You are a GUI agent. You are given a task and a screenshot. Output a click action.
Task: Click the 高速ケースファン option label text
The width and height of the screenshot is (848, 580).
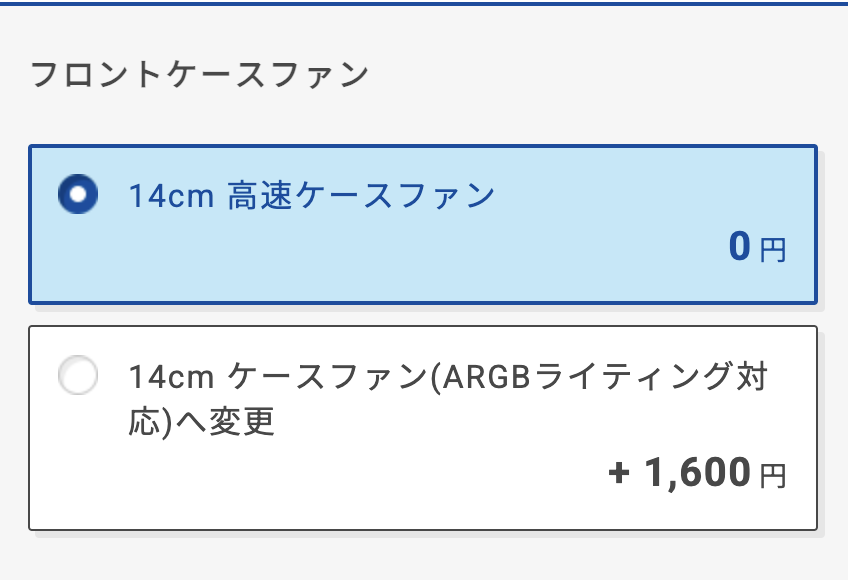[360, 195]
